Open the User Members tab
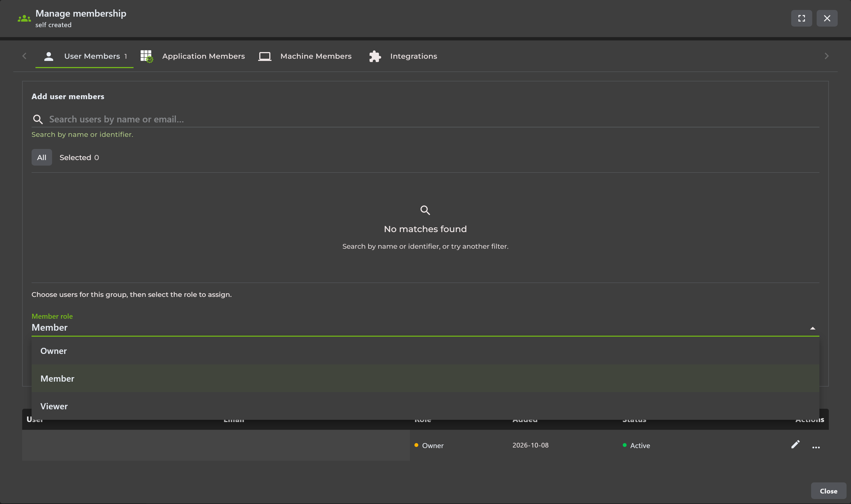 (84, 56)
